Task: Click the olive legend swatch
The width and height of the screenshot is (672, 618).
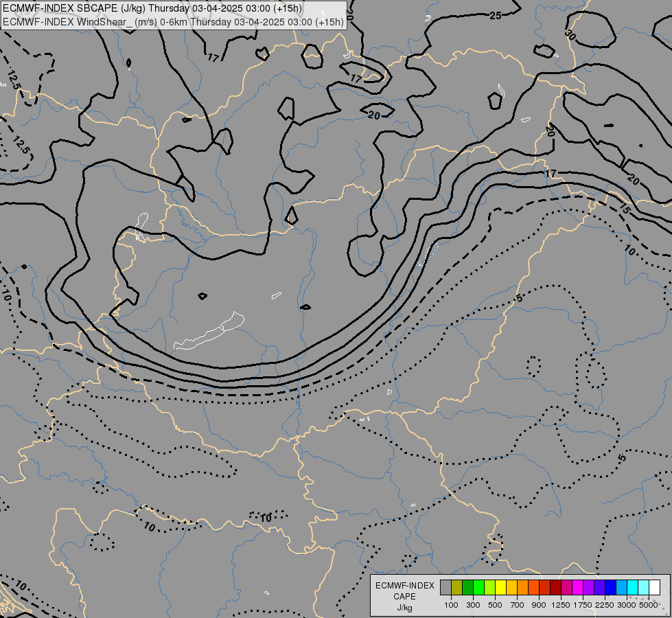Action: pyautogui.click(x=457, y=588)
